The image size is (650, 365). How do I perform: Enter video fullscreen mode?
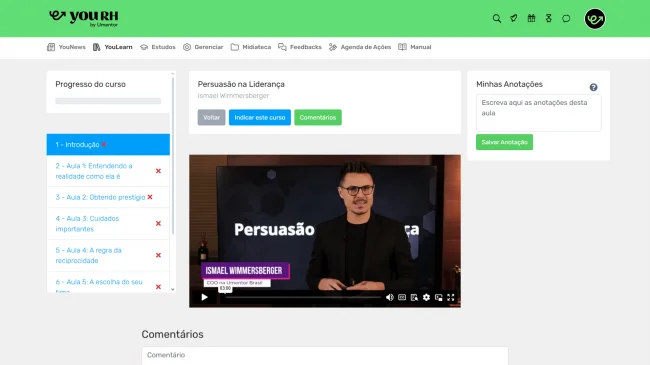(x=451, y=297)
